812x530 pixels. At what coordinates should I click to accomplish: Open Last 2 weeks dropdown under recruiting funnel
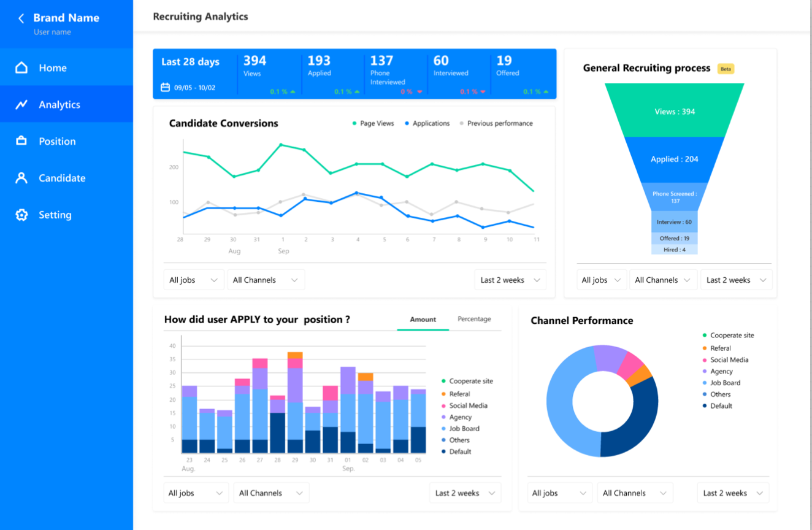click(x=736, y=280)
